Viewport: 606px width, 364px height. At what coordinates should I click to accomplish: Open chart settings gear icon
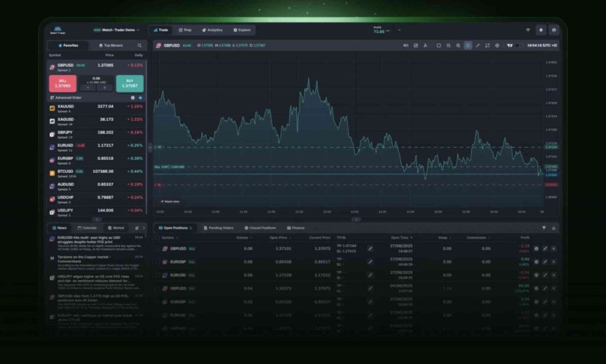click(x=497, y=46)
